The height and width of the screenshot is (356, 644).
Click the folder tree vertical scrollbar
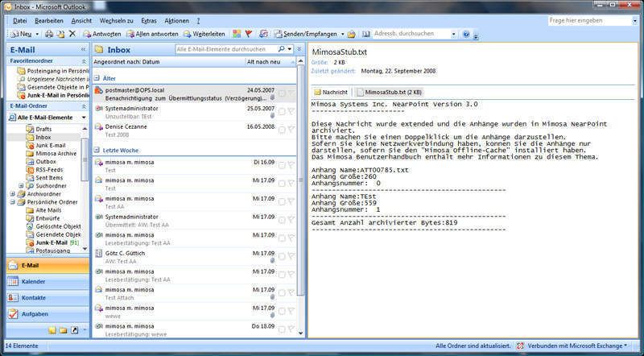85,160
